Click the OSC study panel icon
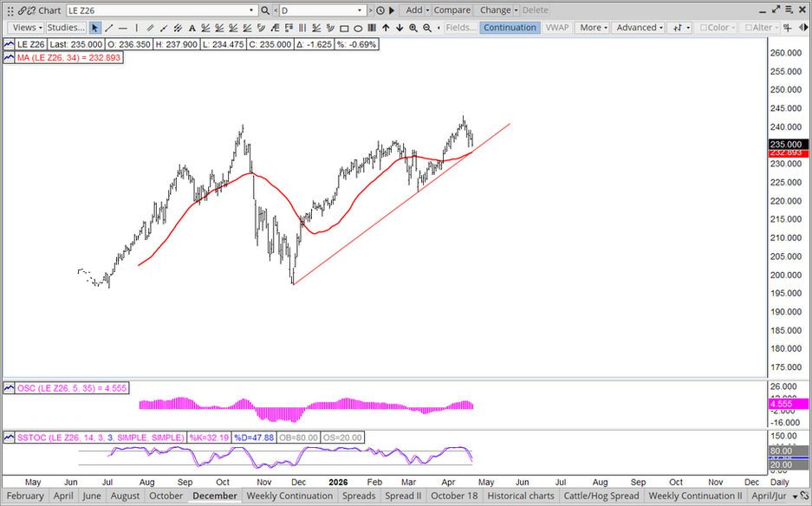Image resolution: width=812 pixels, height=506 pixels. pos(9,388)
